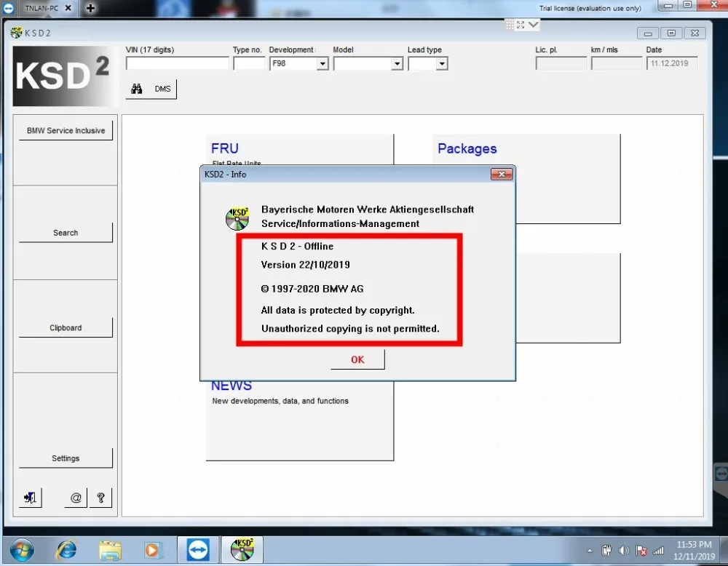Close the KSD2 - Info dialog

click(502, 175)
